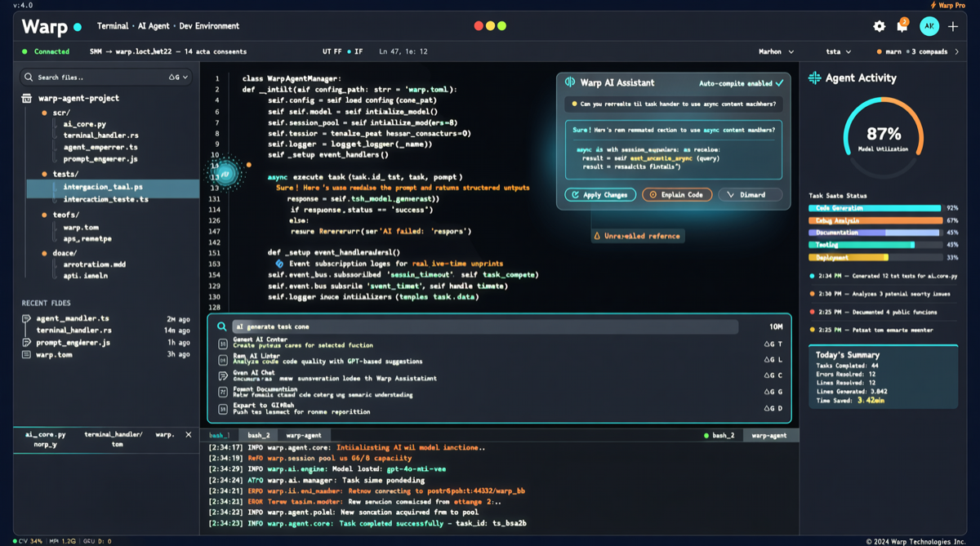The height and width of the screenshot is (546, 980).
Task: Open the notifications bell with badge
Action: (x=901, y=26)
